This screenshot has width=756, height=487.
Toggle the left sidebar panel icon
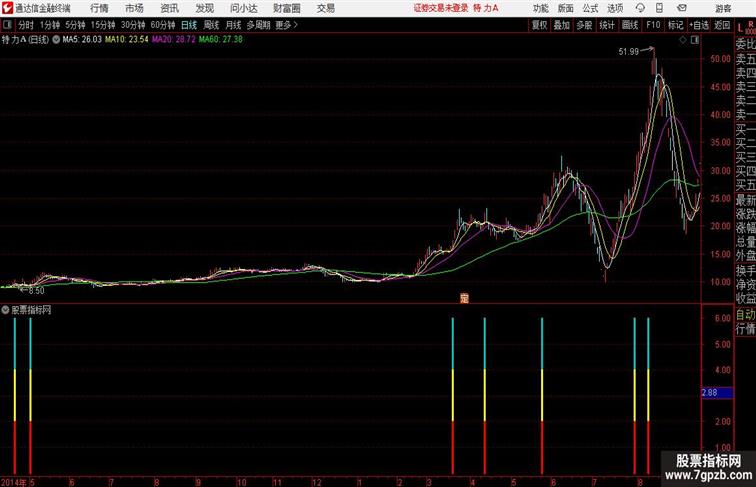pyautogui.click(x=7, y=25)
